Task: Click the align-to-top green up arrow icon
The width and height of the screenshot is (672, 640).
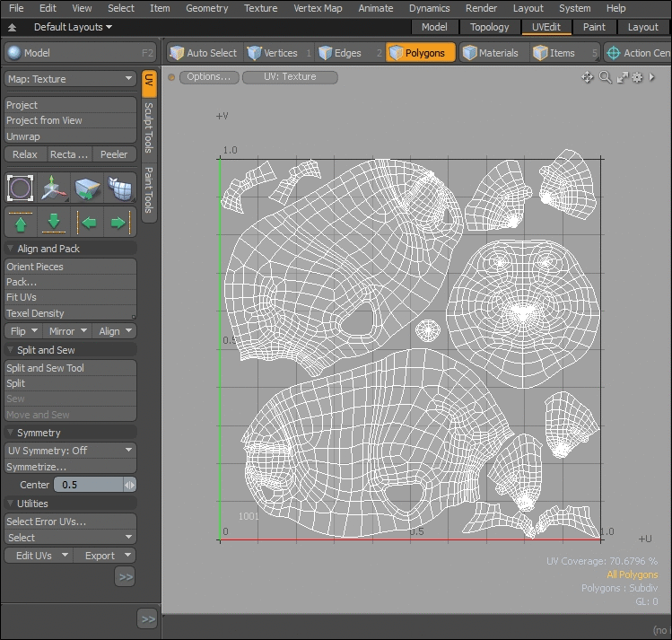Action: 21,222
